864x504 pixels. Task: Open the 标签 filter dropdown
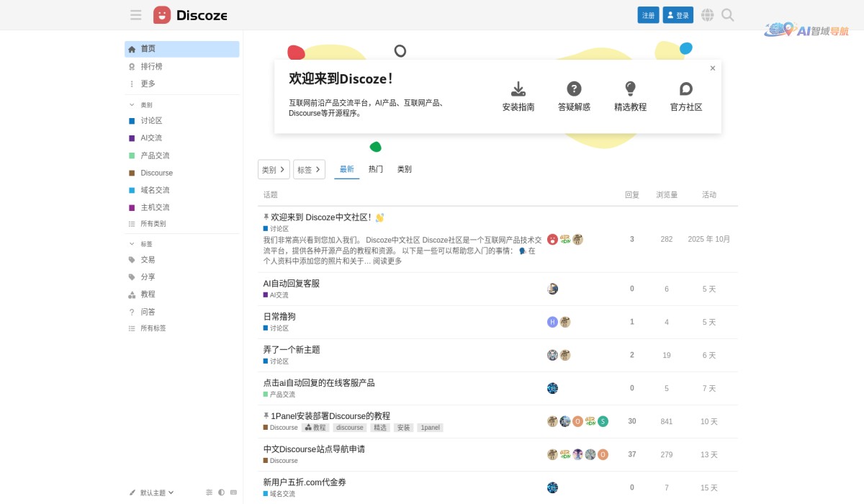[x=309, y=169]
